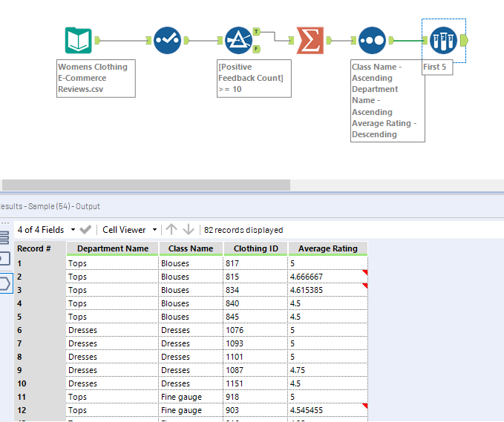Open the 4 of 4 Fields dropdown
504x422 pixels.
(45, 230)
